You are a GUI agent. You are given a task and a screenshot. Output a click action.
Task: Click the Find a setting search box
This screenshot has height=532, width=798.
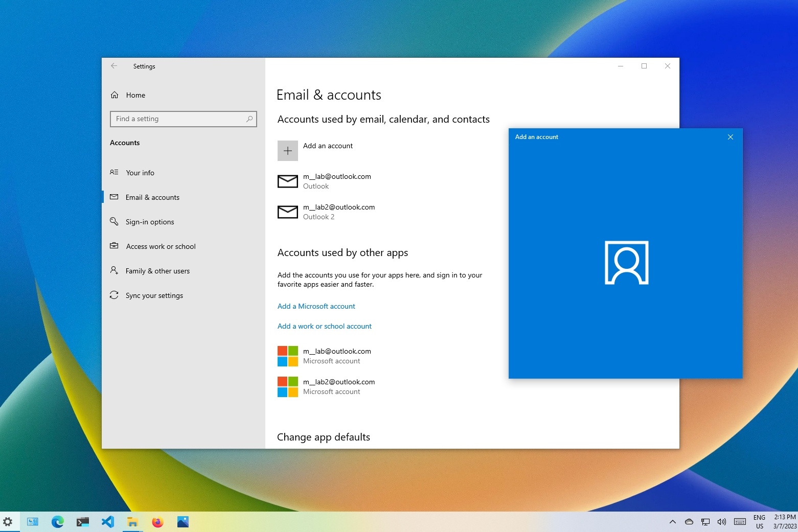(183, 119)
